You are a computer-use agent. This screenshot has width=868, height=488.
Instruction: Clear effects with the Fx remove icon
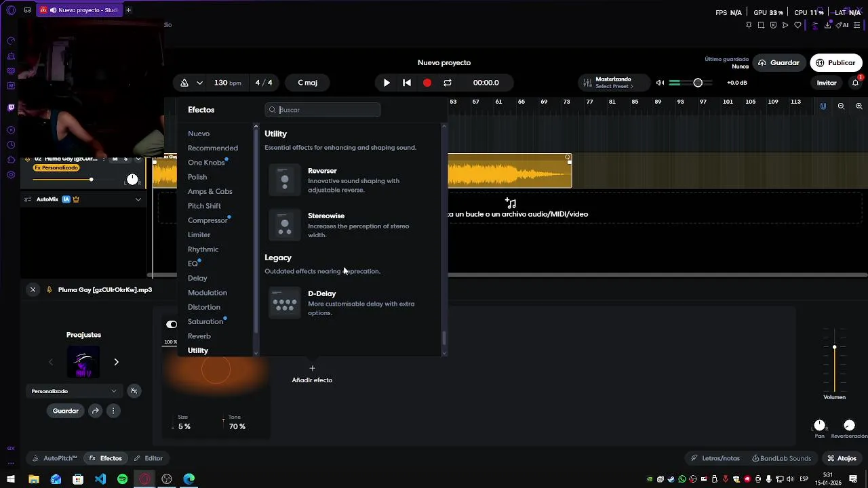[134, 391]
